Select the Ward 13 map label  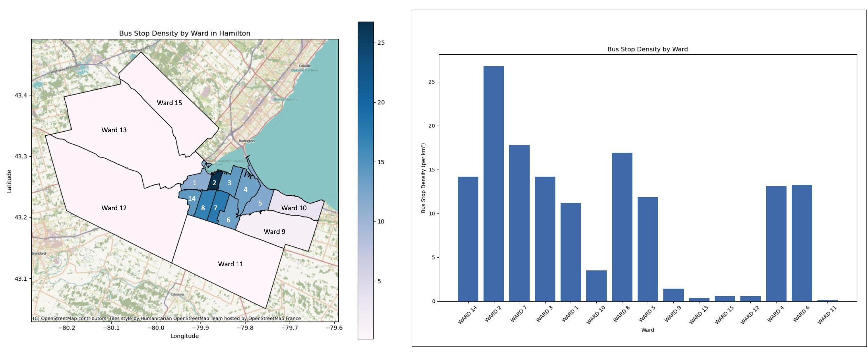pyautogui.click(x=114, y=130)
